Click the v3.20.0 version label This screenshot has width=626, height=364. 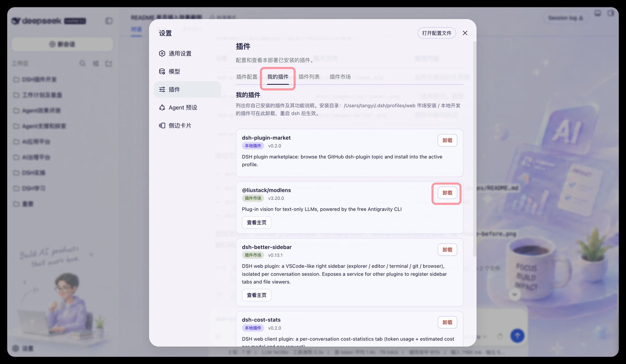tap(276, 198)
